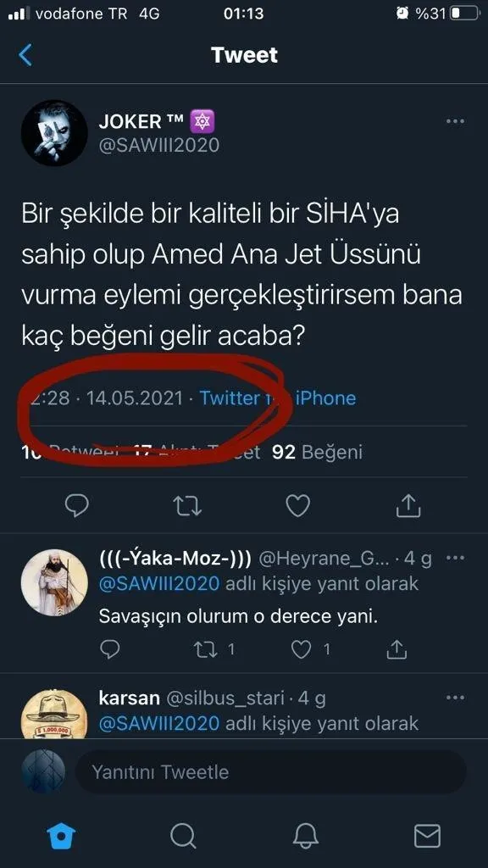Open the three-dot menu on Heyrane's reply
This screenshot has height=868, width=488.
[455, 557]
